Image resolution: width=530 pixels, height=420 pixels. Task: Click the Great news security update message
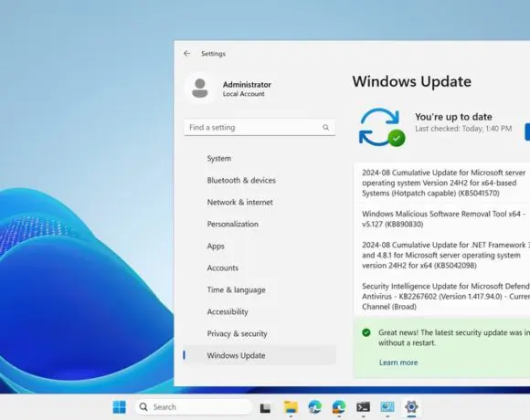tap(454, 338)
